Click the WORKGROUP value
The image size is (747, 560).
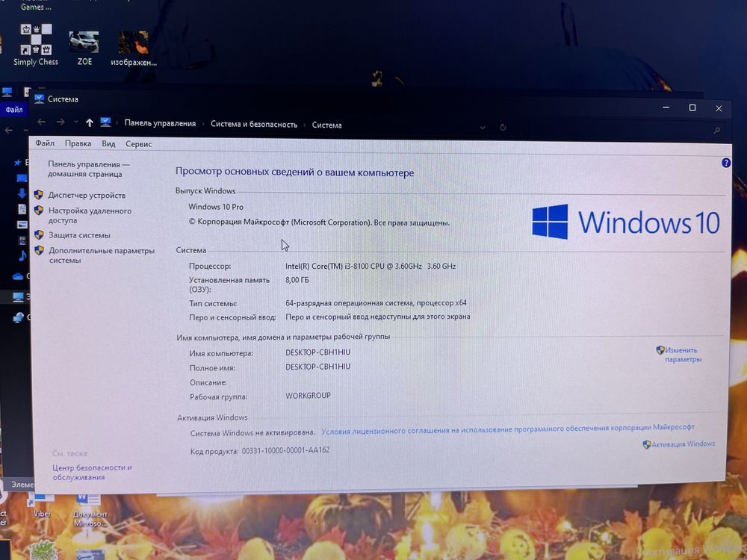(x=308, y=395)
